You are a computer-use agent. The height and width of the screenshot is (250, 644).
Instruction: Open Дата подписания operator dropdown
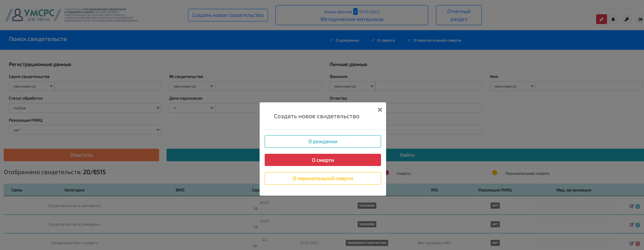[192, 108]
